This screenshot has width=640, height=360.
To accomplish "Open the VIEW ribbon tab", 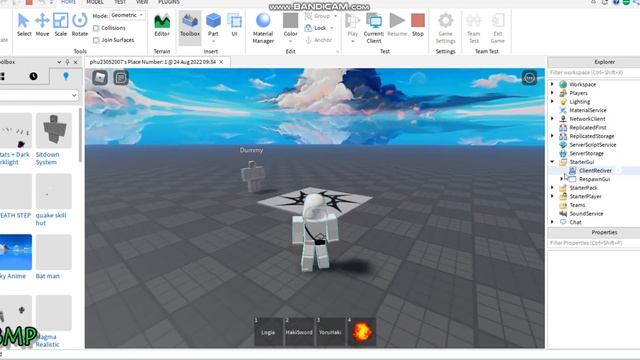I will [x=142, y=2].
